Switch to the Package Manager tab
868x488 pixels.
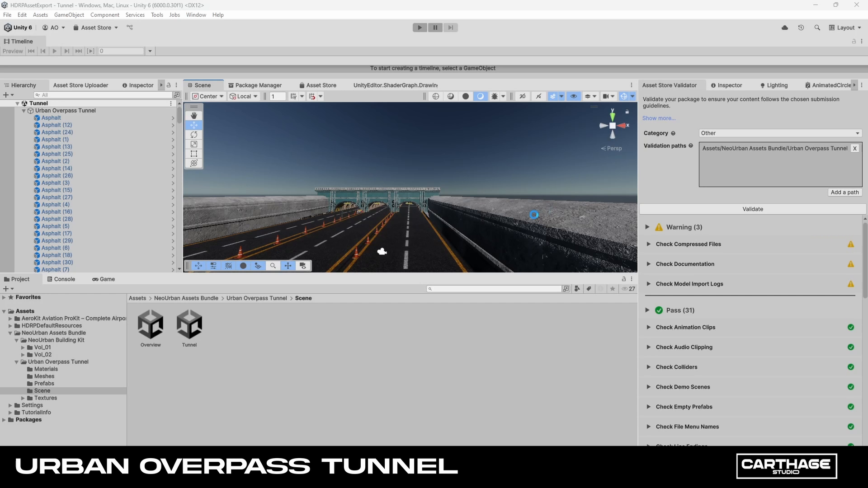coord(255,85)
